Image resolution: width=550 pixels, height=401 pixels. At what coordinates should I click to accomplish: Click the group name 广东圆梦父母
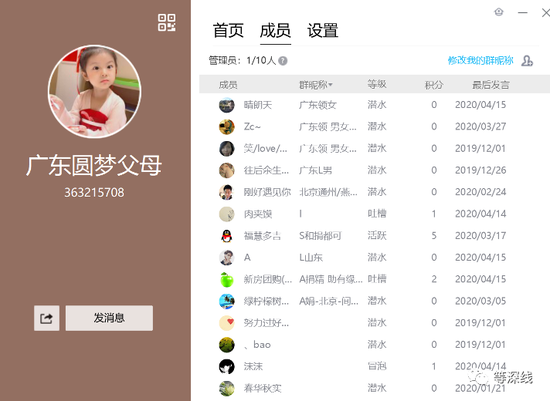click(94, 165)
